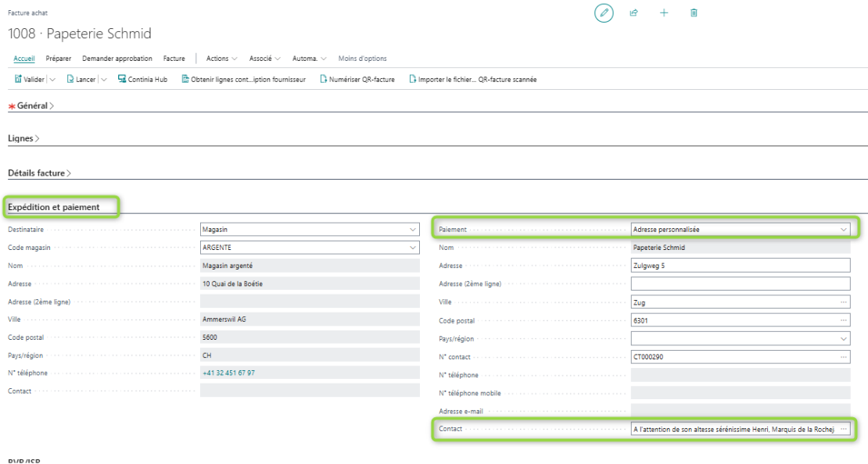Screen dimensions: 868x464
Task: Click phone link +41 32 451 67 97
Action: [228, 373]
